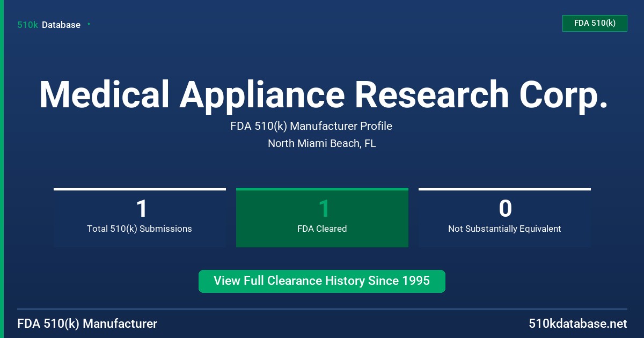Click the 510k Database logo text
Screen dimensions: 644x338
pyautogui.click(x=49, y=25)
